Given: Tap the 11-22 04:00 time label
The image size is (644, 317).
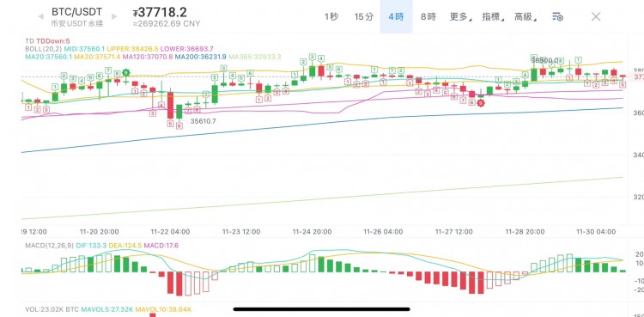Looking at the screenshot, I should point(171,232).
